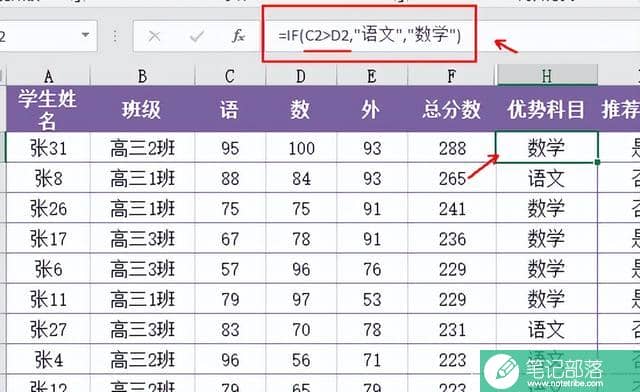Select column header C
640x392 pixels.
[x=230, y=76]
